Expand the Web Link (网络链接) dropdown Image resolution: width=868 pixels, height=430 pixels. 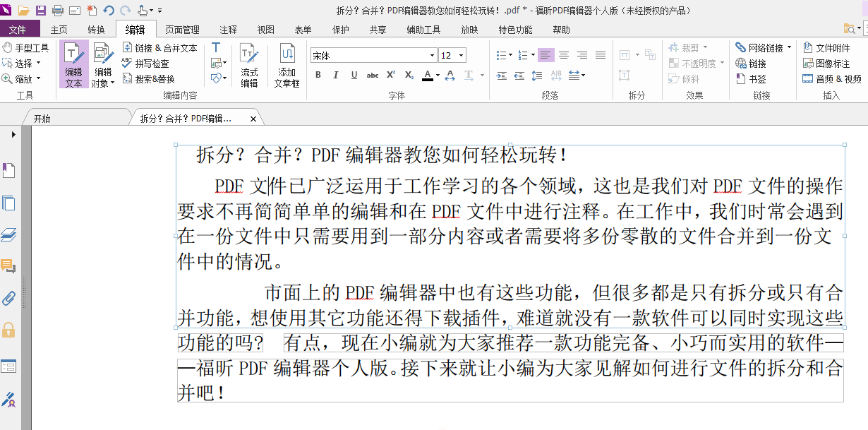788,48
